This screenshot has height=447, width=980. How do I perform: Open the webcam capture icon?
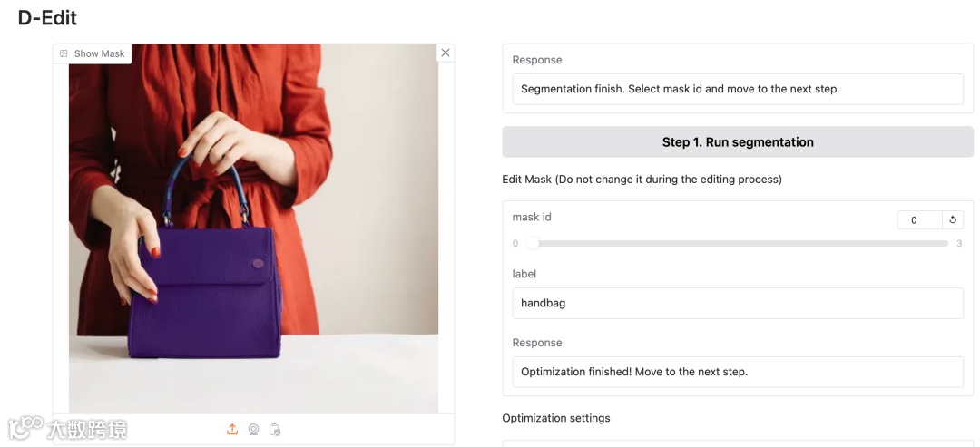(254, 429)
